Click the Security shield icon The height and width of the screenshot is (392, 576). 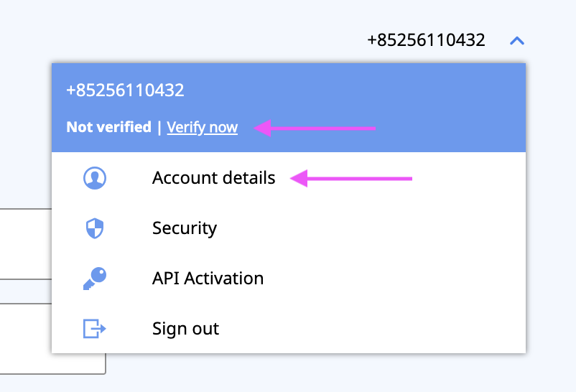pyautogui.click(x=94, y=228)
